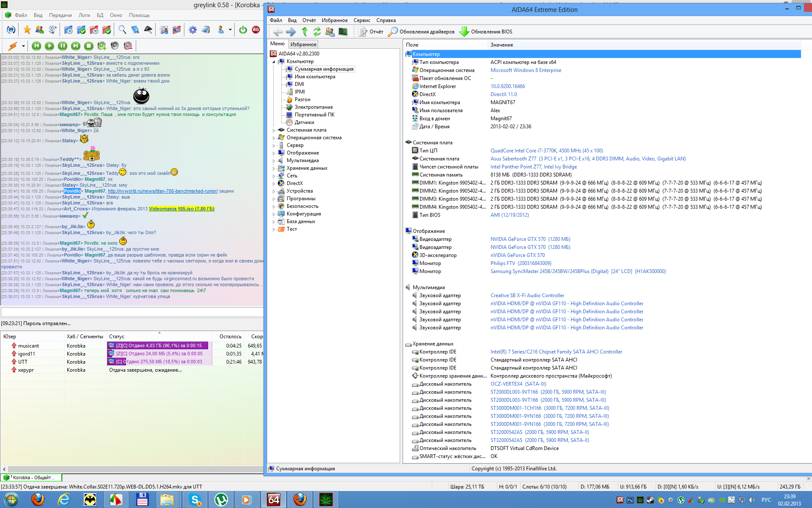Open Skype from the taskbar
This screenshot has width=812, height=508.
point(195,500)
